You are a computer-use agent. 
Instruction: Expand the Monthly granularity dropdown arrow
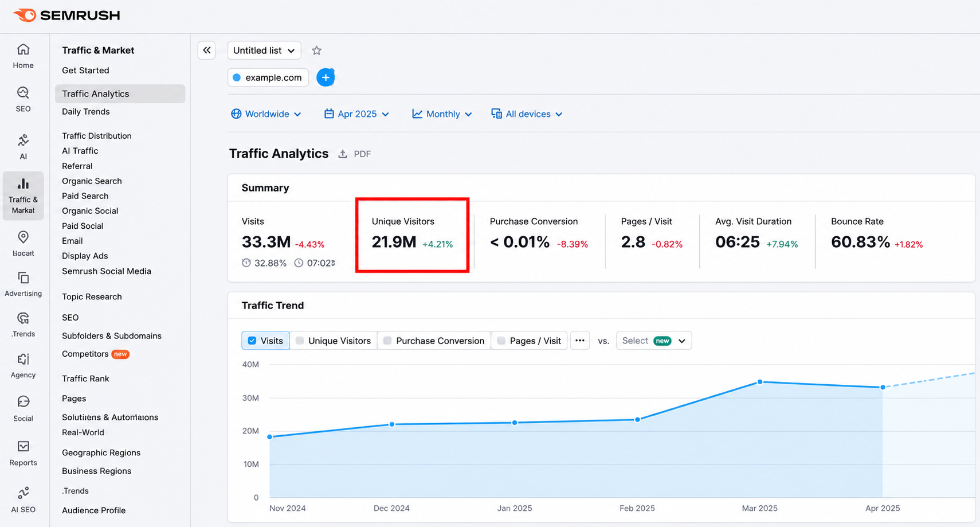coord(468,114)
